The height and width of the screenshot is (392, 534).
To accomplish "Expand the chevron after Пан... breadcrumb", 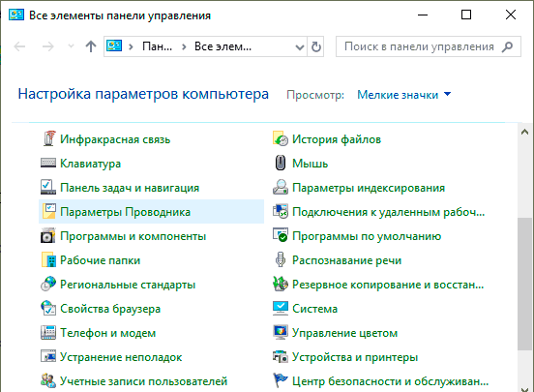I will click(x=184, y=46).
